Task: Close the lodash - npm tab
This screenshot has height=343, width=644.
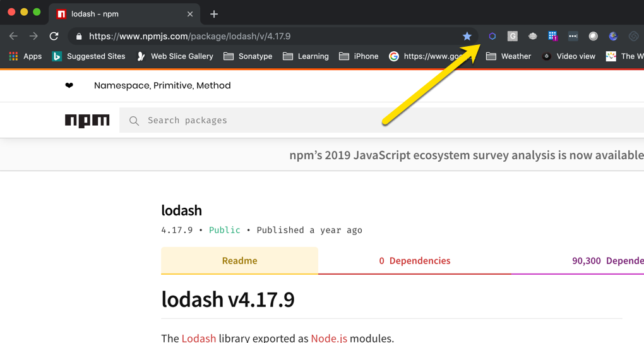Action: [190, 14]
